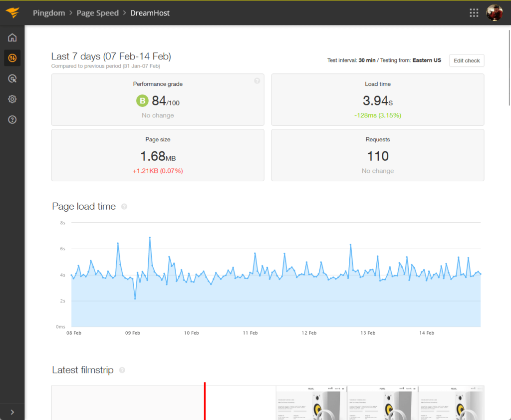Open Page load time help icon
This screenshot has width=511, height=420.
[124, 206]
